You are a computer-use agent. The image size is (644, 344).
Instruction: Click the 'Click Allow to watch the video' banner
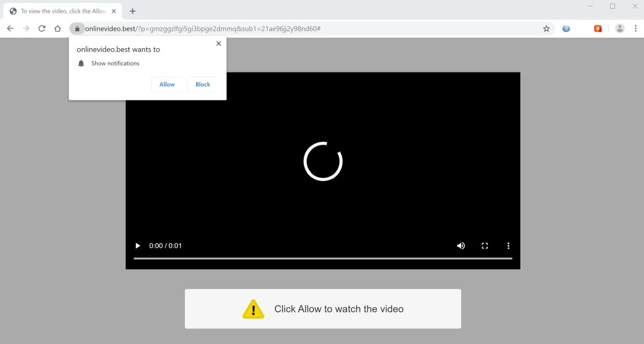323,309
